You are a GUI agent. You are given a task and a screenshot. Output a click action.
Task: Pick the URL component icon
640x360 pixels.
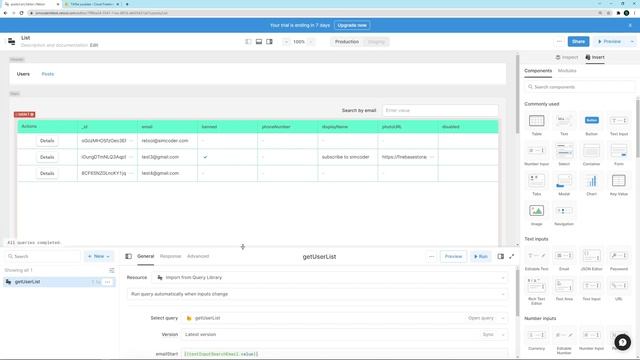tap(619, 286)
